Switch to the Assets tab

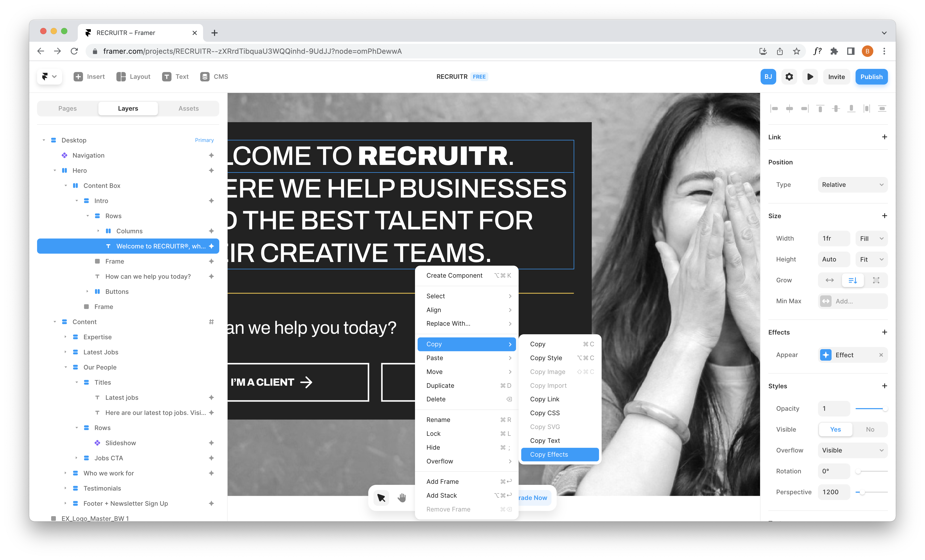point(188,109)
